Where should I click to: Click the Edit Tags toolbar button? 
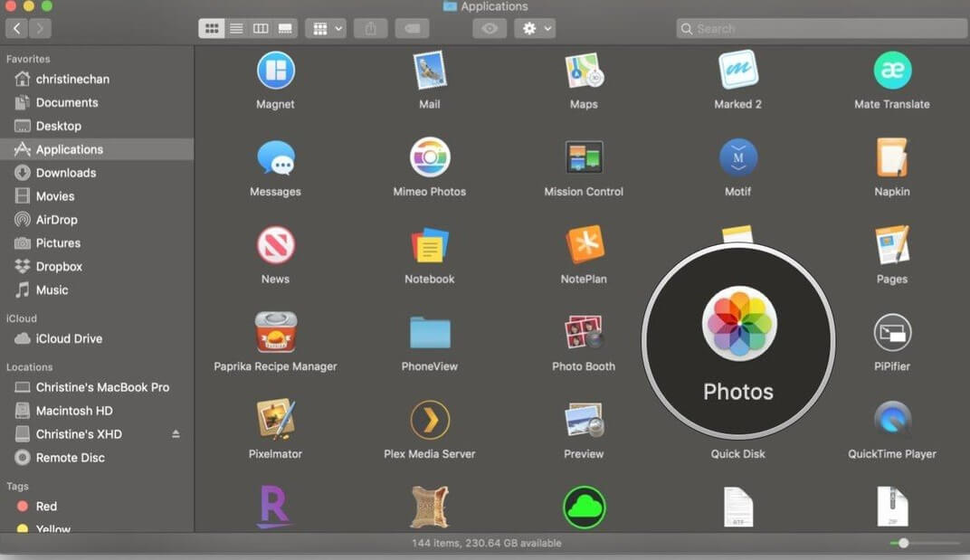coord(412,28)
